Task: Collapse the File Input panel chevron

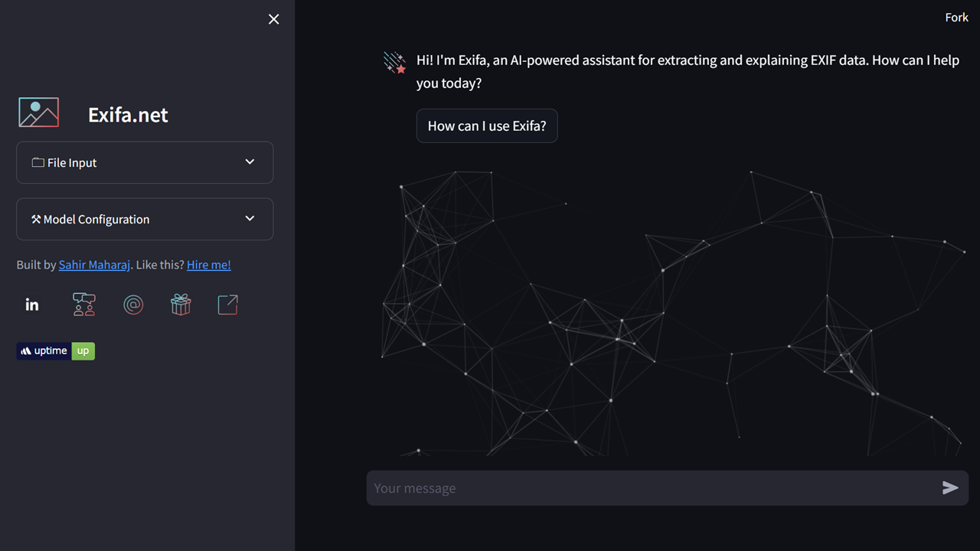Action: click(x=250, y=162)
